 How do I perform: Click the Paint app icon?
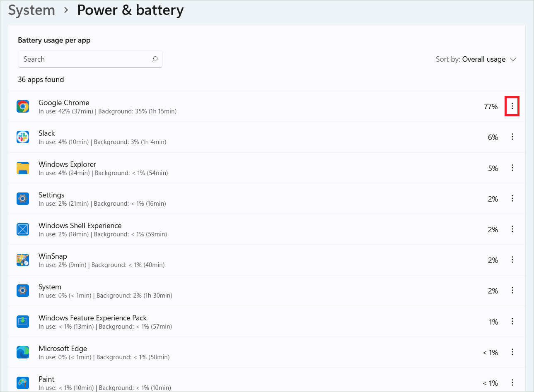[x=23, y=382]
